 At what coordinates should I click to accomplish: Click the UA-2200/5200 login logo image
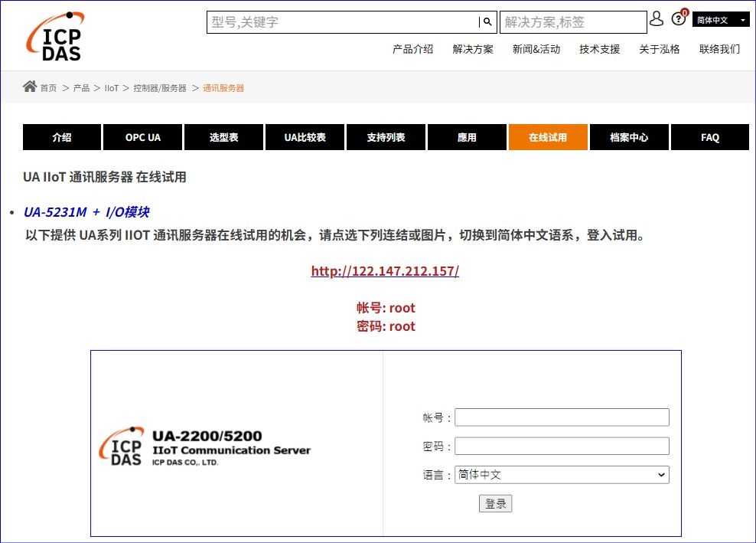(x=205, y=447)
